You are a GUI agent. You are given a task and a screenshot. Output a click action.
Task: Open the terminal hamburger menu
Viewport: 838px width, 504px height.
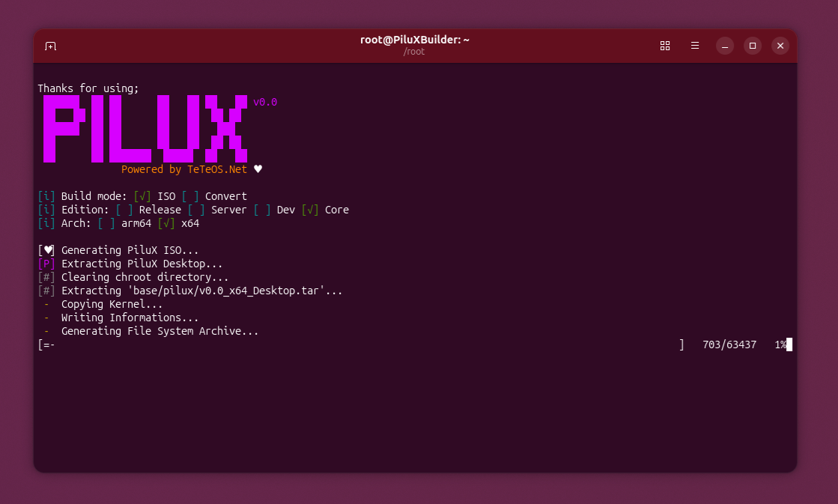coord(695,46)
